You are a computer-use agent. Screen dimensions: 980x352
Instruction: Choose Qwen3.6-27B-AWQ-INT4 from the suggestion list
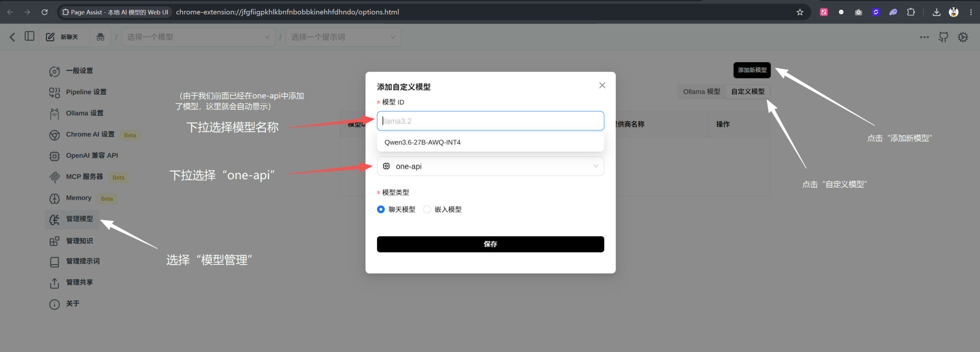click(x=490, y=142)
